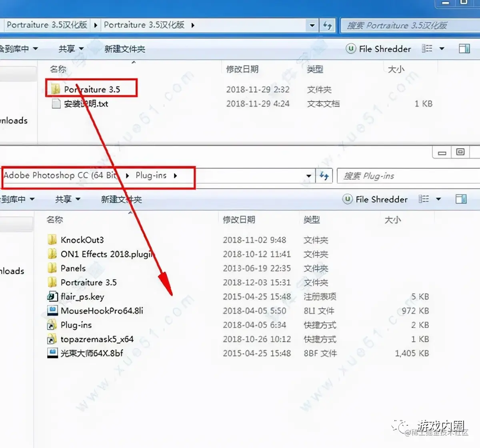Click 1,405 KB size cell
Screen dimensions: 480x448
click(412, 353)
